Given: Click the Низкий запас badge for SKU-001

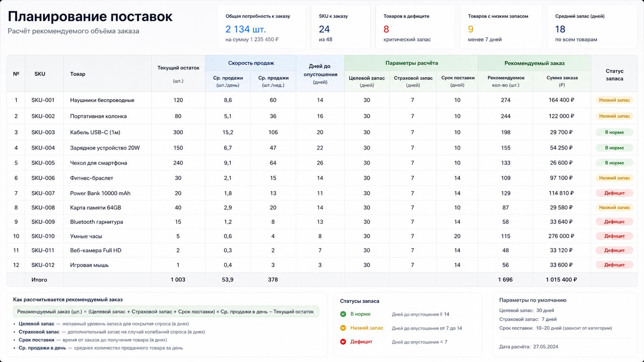Looking at the screenshot, I should coord(614,100).
